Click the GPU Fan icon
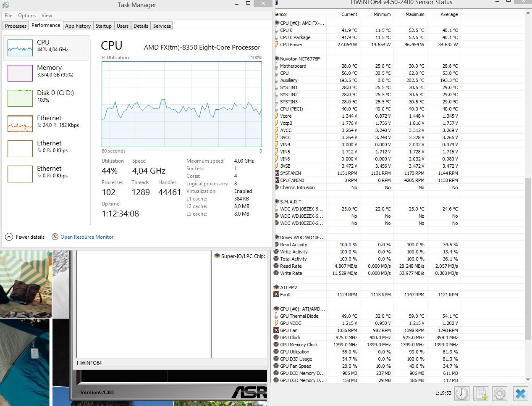The image size is (532, 406). click(x=276, y=330)
